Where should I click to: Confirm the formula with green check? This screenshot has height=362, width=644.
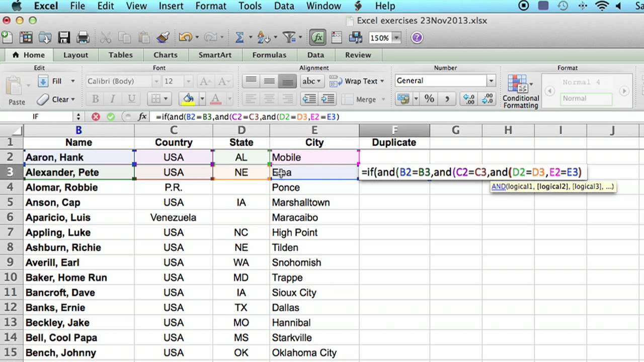click(x=111, y=117)
